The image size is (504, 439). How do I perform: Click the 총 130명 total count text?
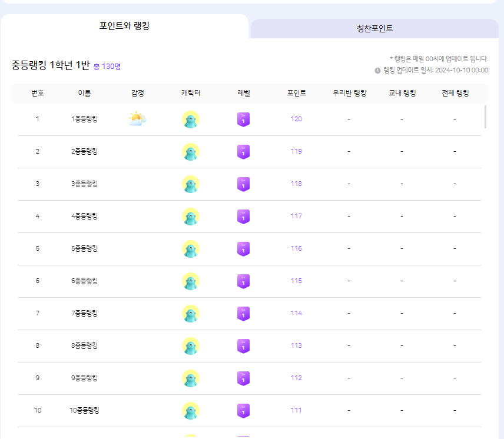[x=107, y=66]
